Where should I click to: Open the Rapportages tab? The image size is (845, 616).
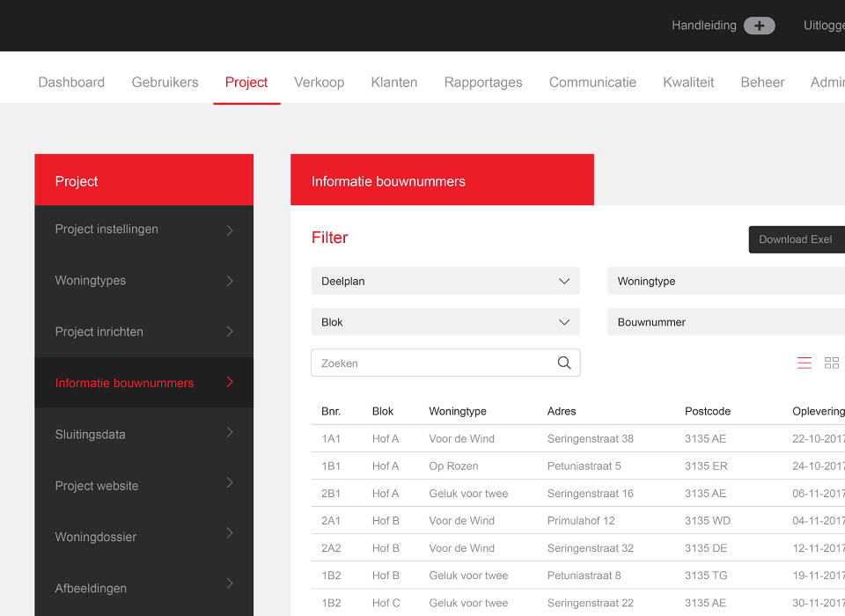pyautogui.click(x=482, y=82)
